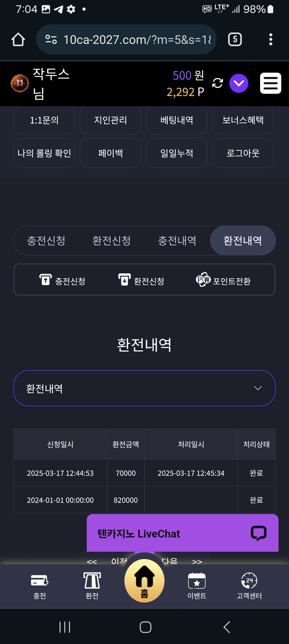Tap the browser home icon

pos(18,40)
